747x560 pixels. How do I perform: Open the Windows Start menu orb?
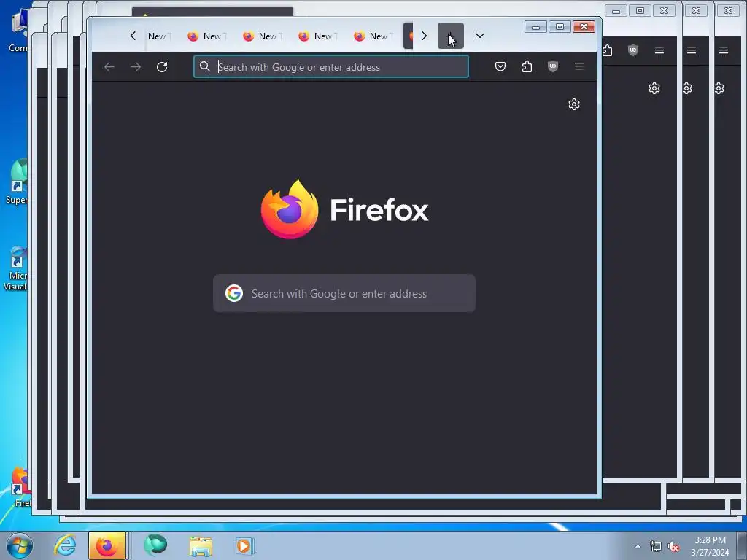20,545
